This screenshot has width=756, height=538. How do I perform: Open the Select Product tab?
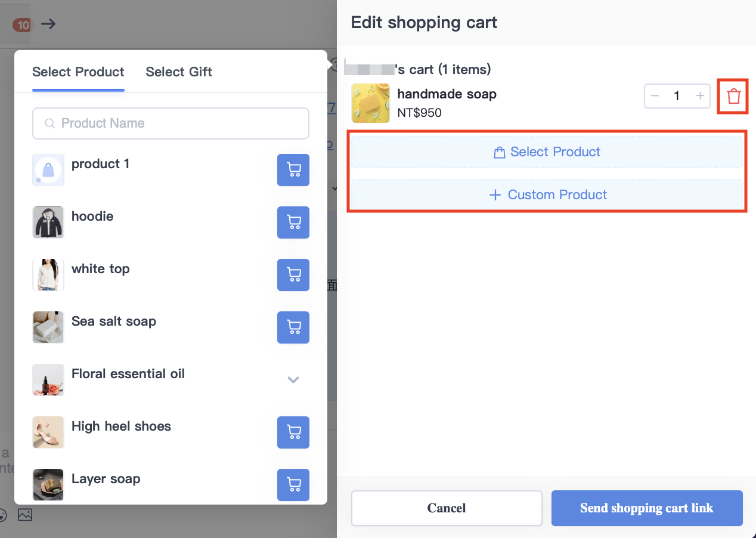pos(78,72)
